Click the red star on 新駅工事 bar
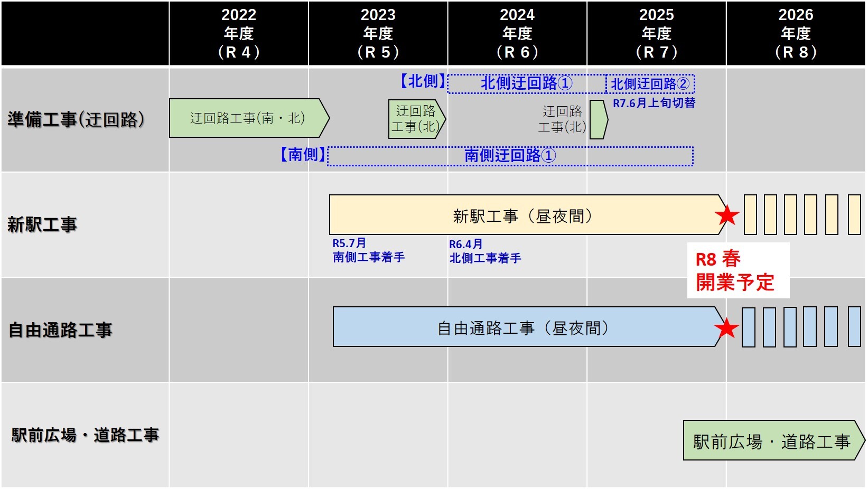This screenshot has width=868, height=489. (x=727, y=215)
